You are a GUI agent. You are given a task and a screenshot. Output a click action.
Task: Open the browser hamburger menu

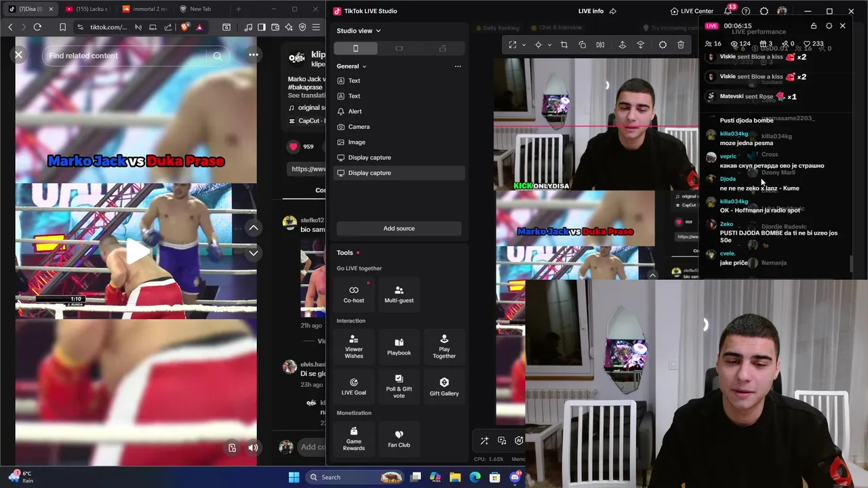click(316, 27)
